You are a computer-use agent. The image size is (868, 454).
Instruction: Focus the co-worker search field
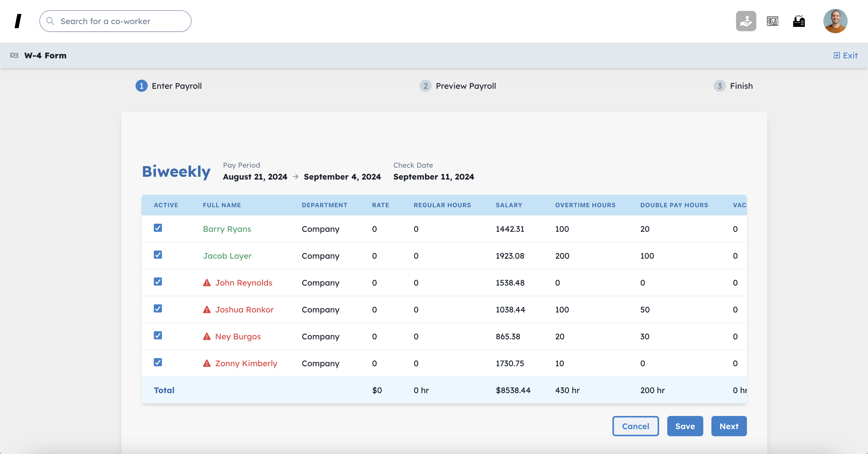point(115,21)
